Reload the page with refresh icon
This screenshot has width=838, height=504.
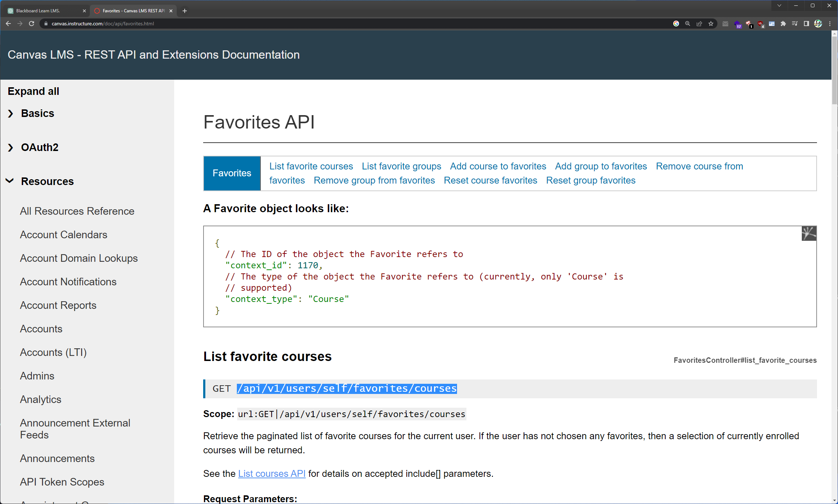tap(32, 24)
